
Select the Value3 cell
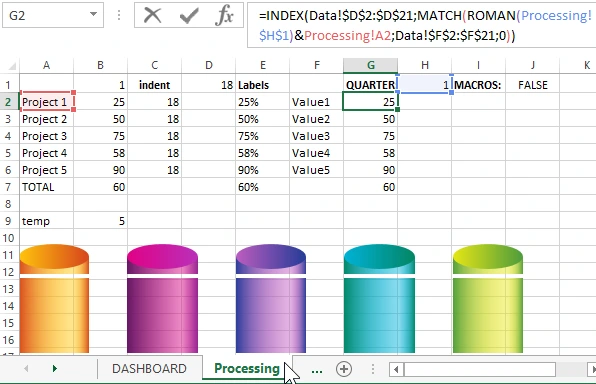click(317, 136)
